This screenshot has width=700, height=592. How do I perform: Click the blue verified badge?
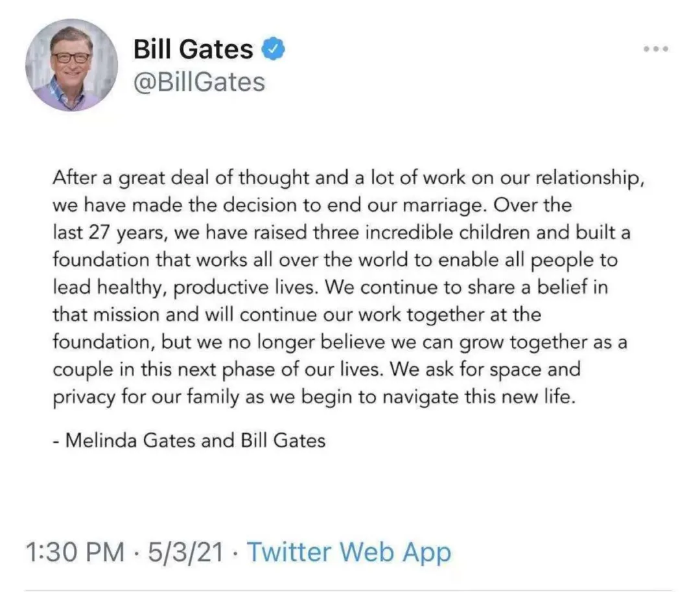point(273,49)
